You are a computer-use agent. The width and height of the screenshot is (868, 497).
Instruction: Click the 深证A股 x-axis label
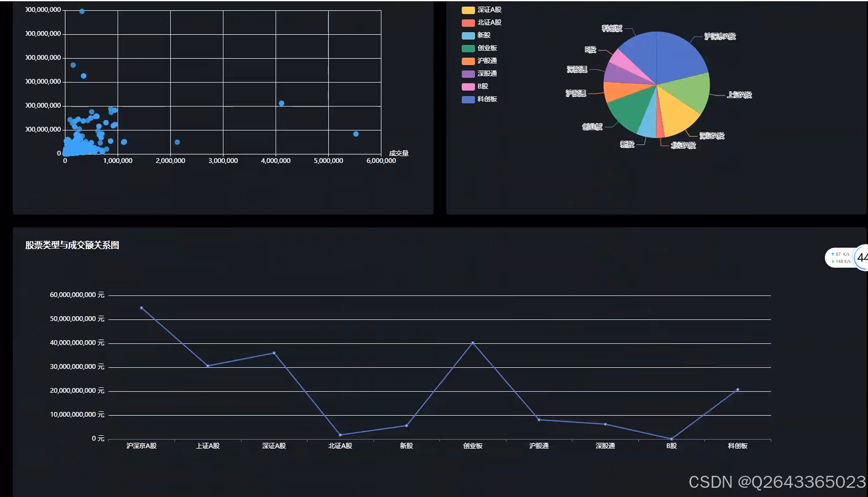274,446
